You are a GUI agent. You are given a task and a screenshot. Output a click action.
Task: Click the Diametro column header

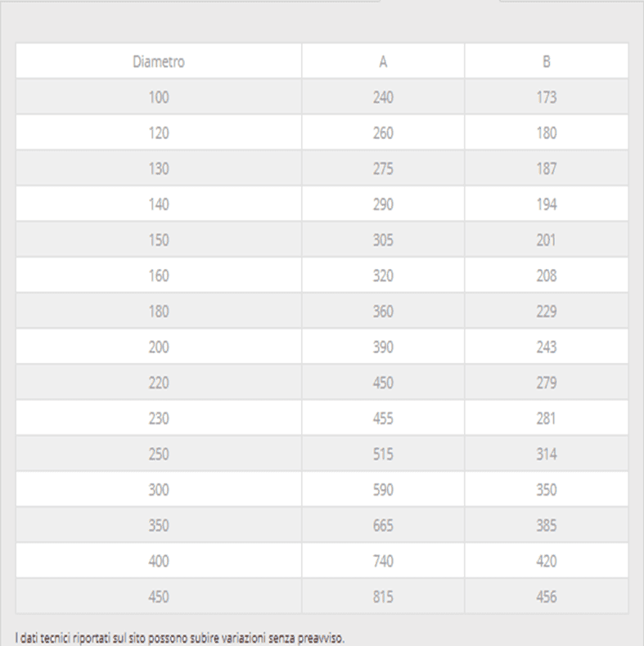click(159, 61)
